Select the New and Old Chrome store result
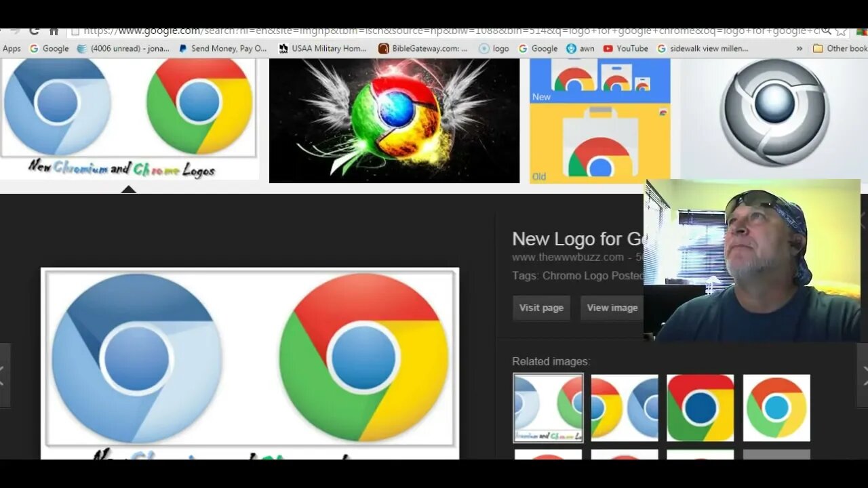The image size is (868, 488). pyautogui.click(x=599, y=121)
